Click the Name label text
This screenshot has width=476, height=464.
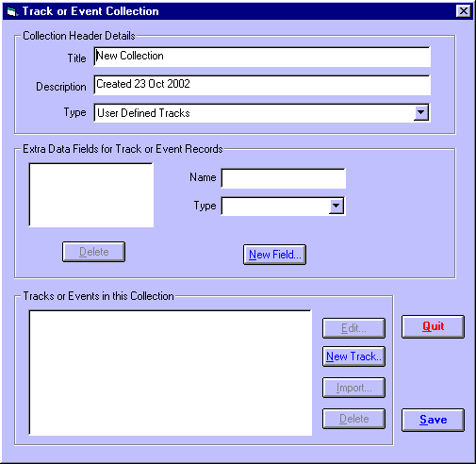tap(203, 177)
